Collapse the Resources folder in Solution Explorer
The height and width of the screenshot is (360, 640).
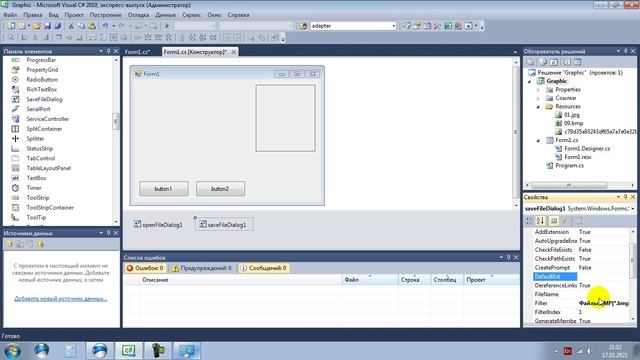(538, 107)
